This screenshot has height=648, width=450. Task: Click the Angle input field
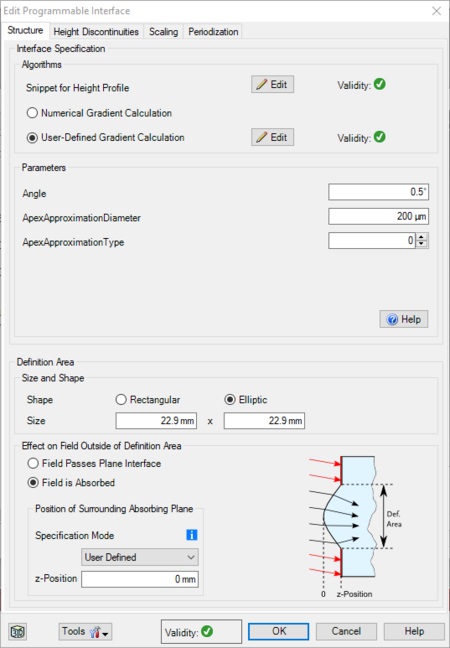(379, 192)
